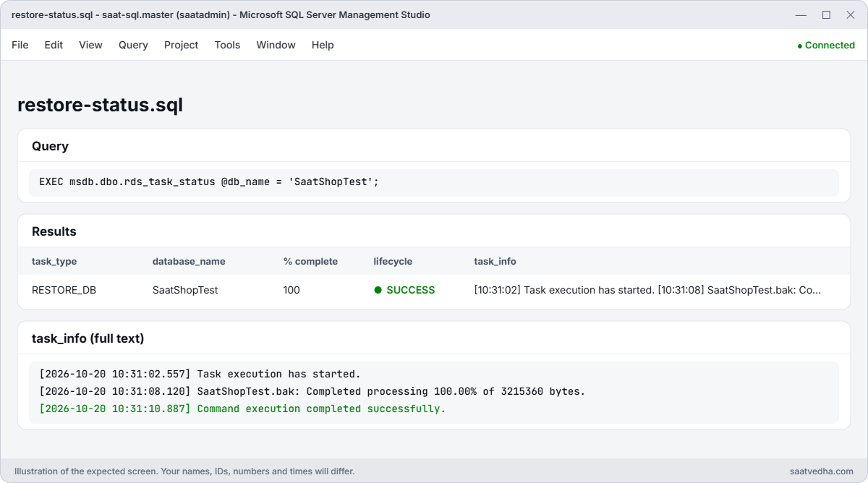
Task: Select the 100 percent complete cell
Action: pos(292,290)
